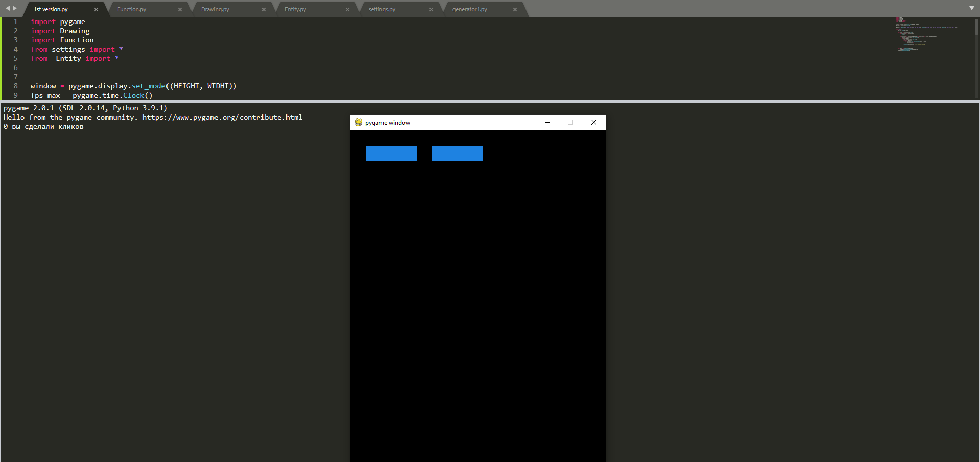Open the tab list dropdown arrow
This screenshot has height=462, width=980.
click(x=972, y=8)
